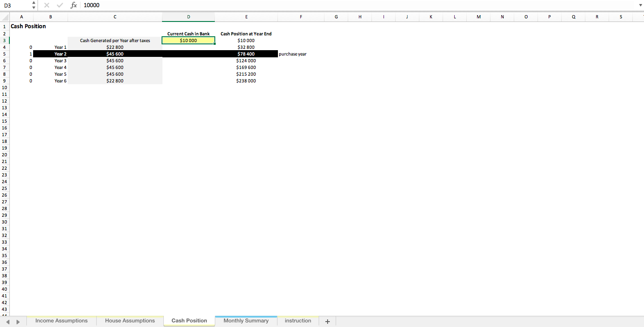Switch to the Income Assumptions tab

click(61, 321)
